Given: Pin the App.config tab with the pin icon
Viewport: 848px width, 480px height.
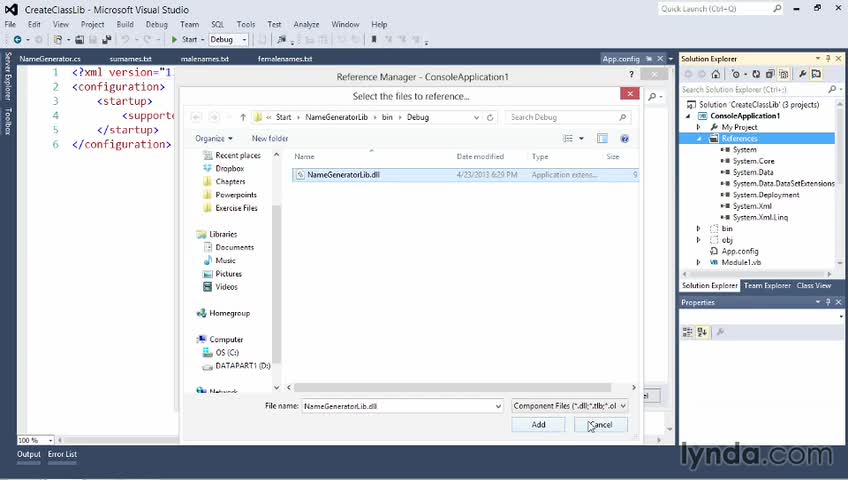Looking at the screenshot, I should pos(649,59).
